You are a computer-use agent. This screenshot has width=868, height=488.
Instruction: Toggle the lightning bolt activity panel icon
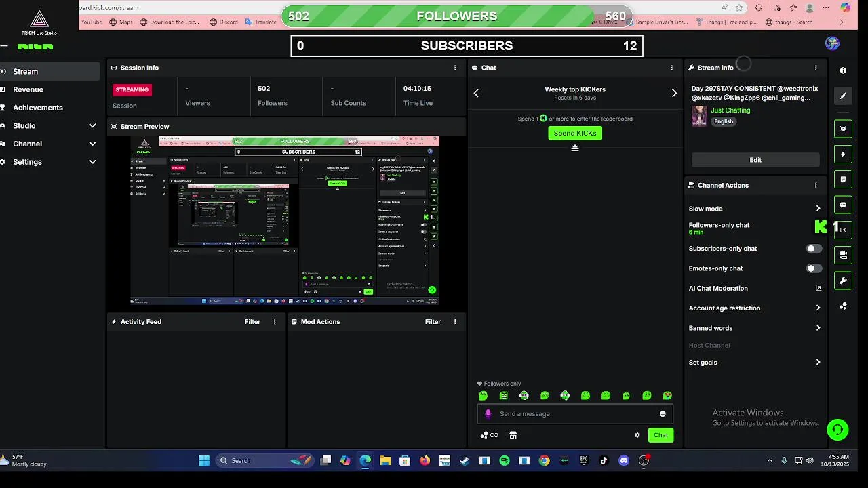click(x=843, y=155)
